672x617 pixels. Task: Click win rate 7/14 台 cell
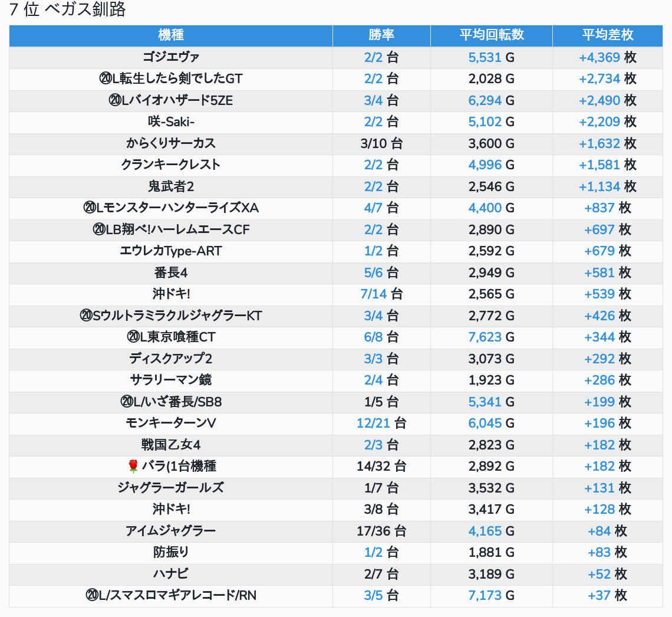(381, 294)
